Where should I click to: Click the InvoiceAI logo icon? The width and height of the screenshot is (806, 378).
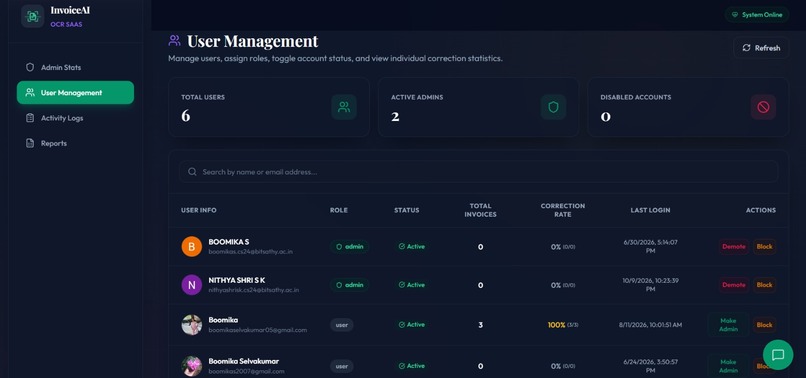32,16
